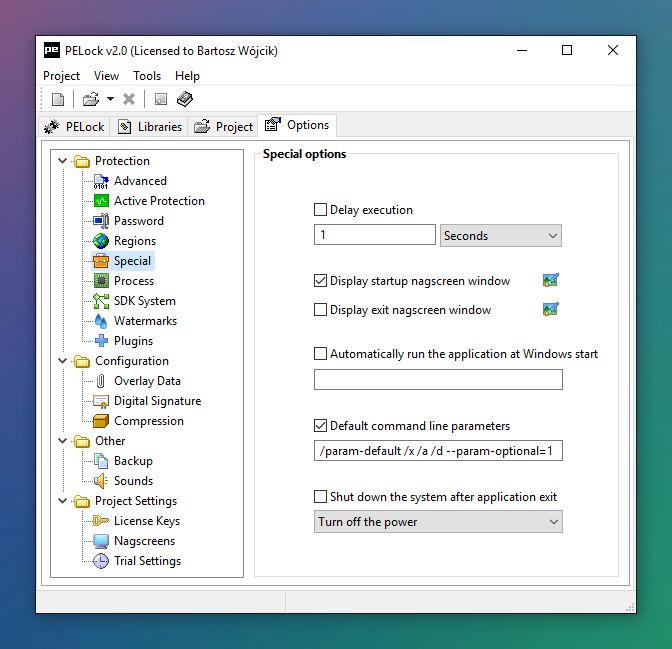
Task: Open the Project menu
Action: pyautogui.click(x=61, y=76)
